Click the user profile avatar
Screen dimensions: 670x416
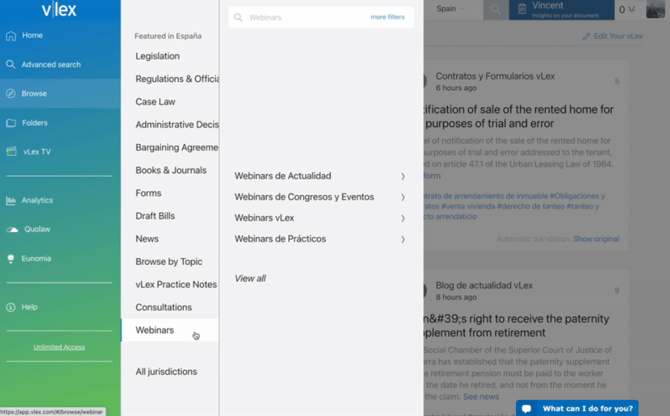click(655, 9)
